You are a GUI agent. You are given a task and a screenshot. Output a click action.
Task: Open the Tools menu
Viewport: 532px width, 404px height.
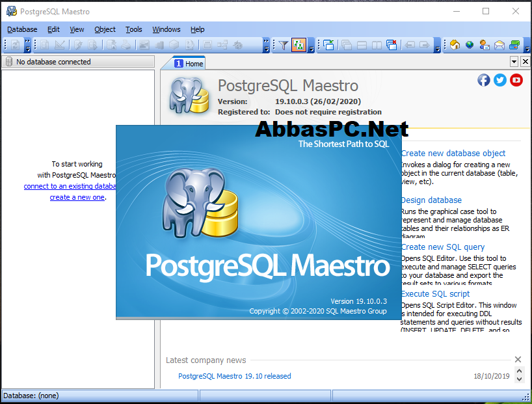tap(134, 29)
